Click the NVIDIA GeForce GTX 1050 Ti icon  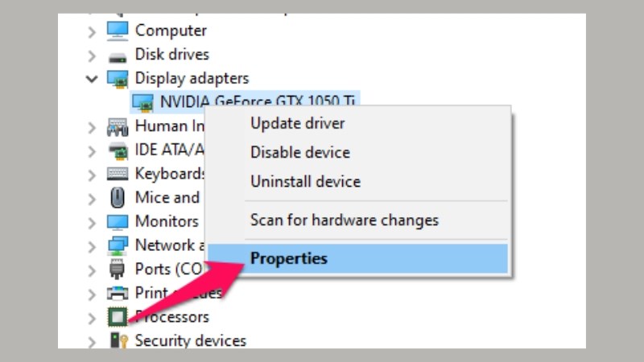click(143, 102)
